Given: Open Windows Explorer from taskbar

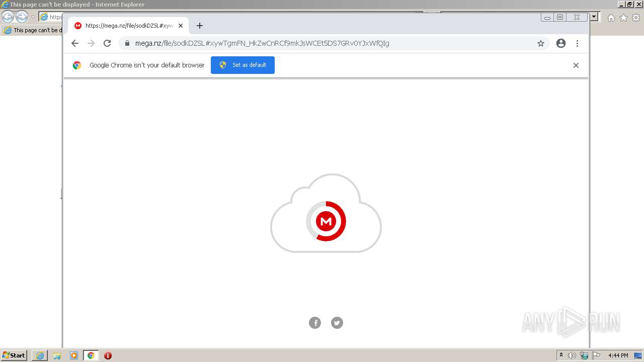Looking at the screenshot, I should click(x=57, y=355).
